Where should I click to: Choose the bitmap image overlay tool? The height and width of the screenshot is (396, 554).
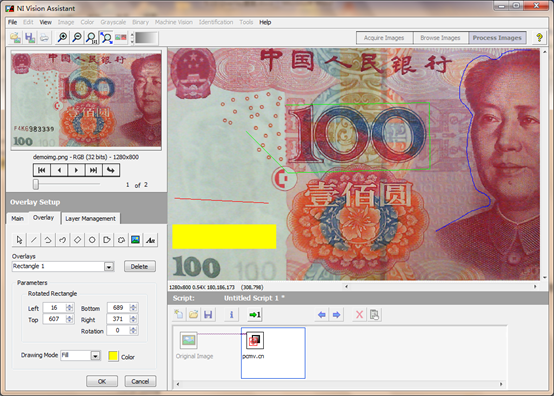point(135,240)
